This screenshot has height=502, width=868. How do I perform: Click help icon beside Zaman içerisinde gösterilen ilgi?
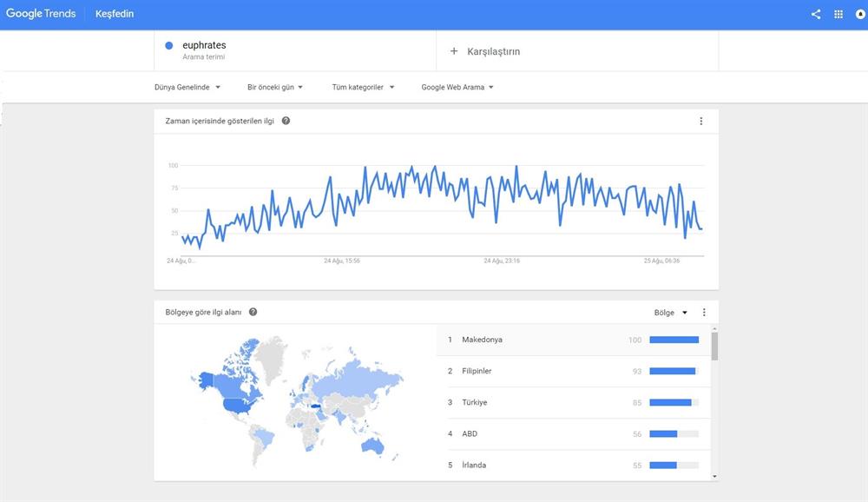[286, 121]
